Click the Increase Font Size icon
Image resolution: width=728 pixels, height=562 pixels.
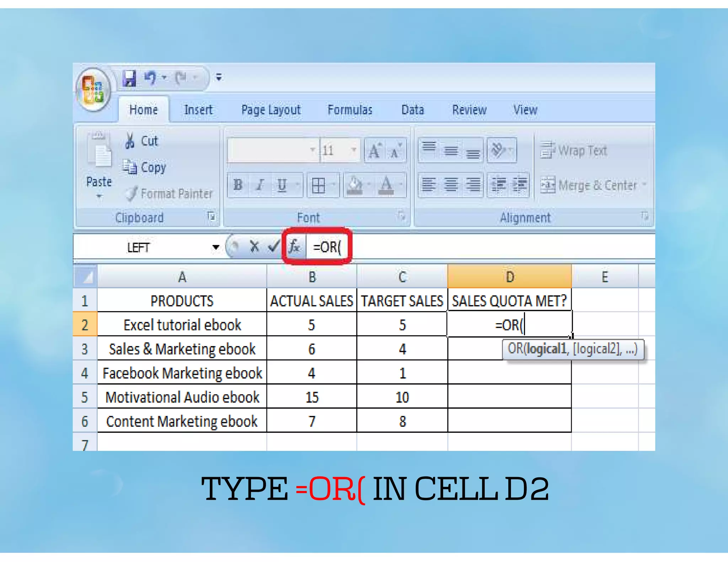point(374,151)
